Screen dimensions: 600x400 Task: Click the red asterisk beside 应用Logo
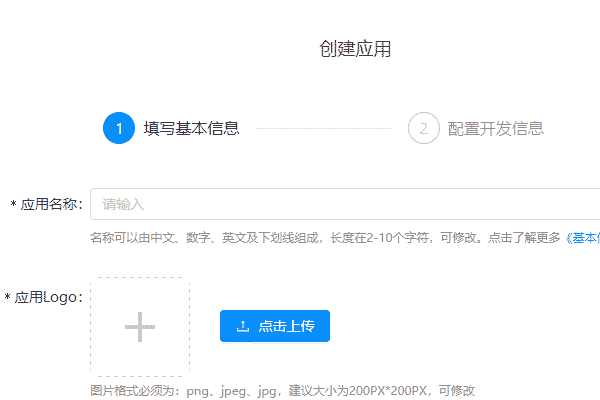(x=8, y=298)
